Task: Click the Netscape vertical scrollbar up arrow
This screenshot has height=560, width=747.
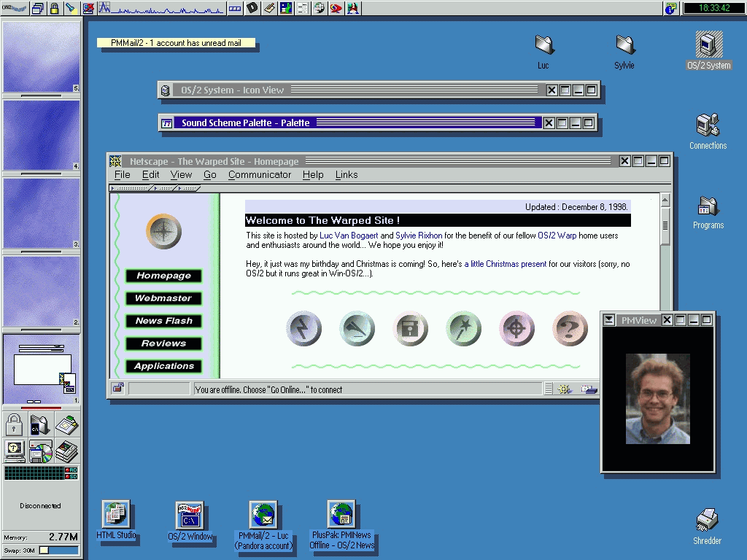Action: coord(665,201)
